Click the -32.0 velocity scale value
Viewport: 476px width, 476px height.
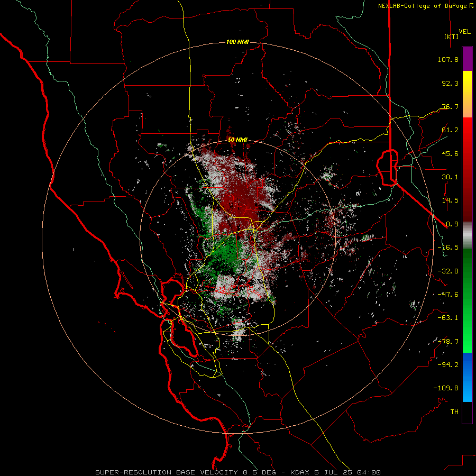448,271
